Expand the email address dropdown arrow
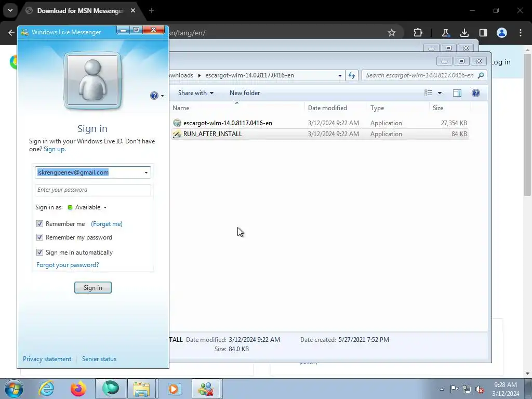The image size is (532, 399). click(x=146, y=172)
